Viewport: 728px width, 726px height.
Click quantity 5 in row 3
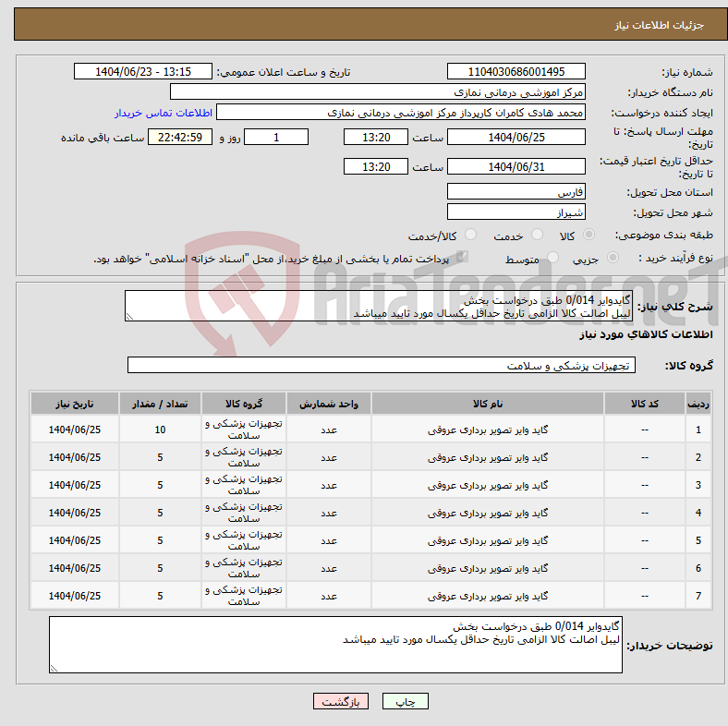[160, 485]
